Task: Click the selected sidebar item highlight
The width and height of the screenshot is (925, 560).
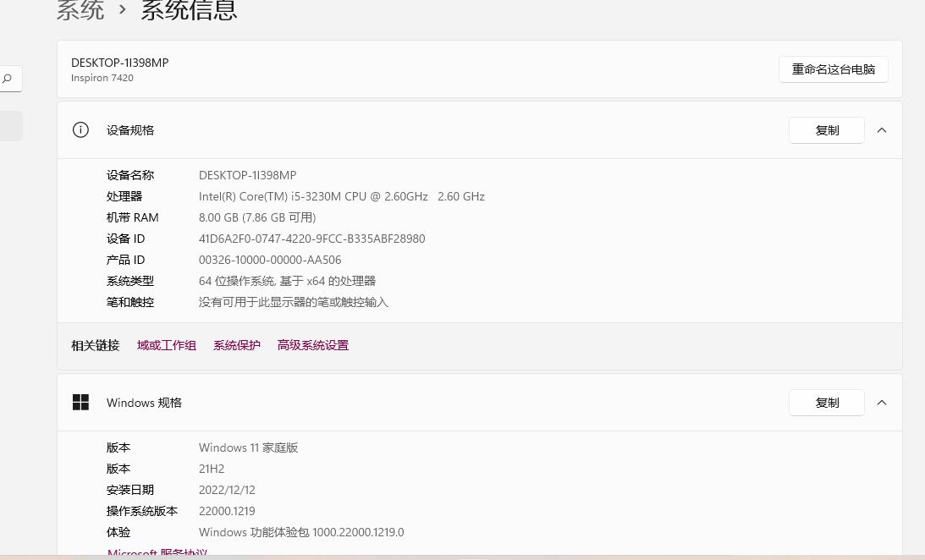Action: (x=11, y=125)
